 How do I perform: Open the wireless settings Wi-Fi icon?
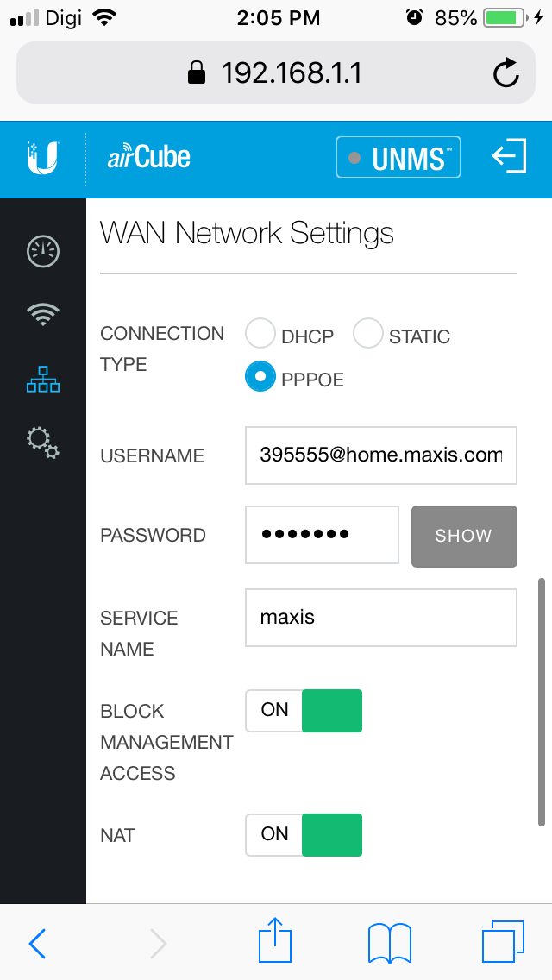[x=43, y=315]
